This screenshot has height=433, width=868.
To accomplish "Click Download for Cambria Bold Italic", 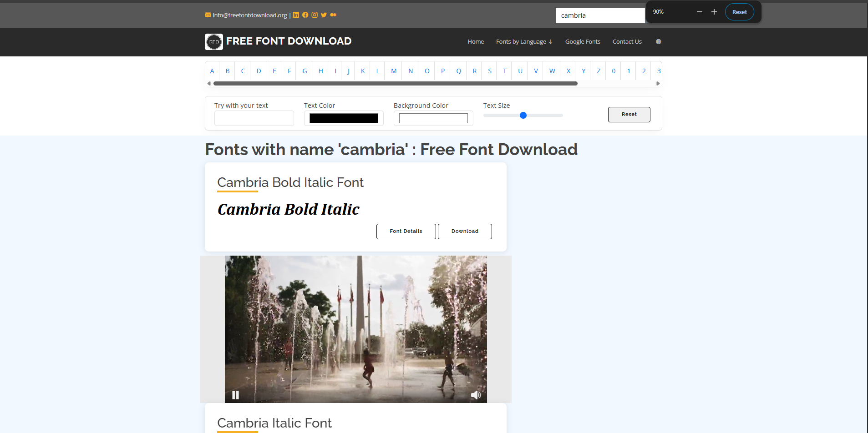I will (464, 231).
